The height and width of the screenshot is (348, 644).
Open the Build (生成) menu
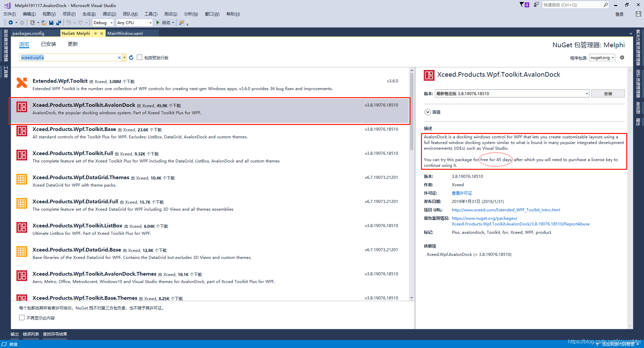pos(89,14)
